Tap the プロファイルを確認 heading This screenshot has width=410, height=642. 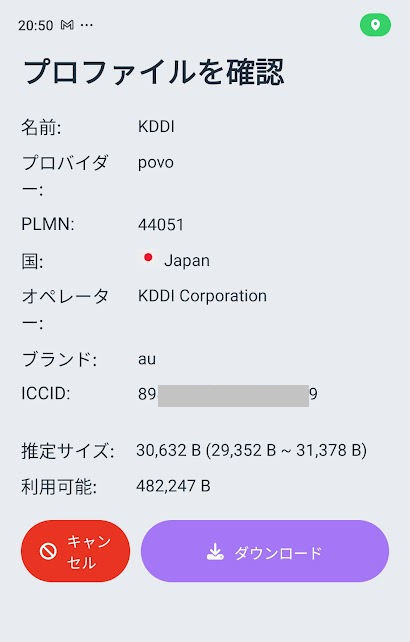154,72
